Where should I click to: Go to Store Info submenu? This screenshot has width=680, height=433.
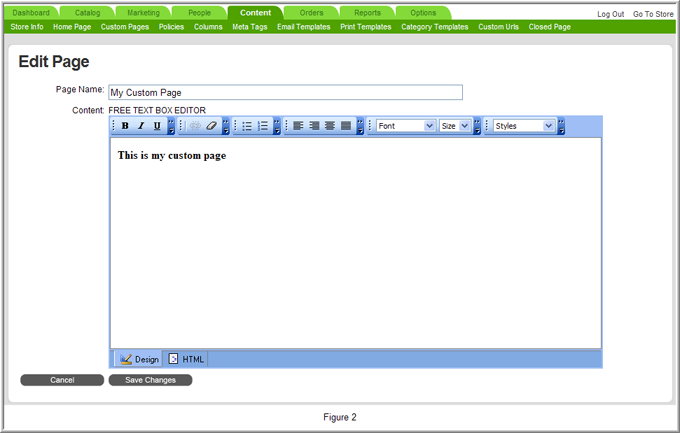tap(27, 27)
